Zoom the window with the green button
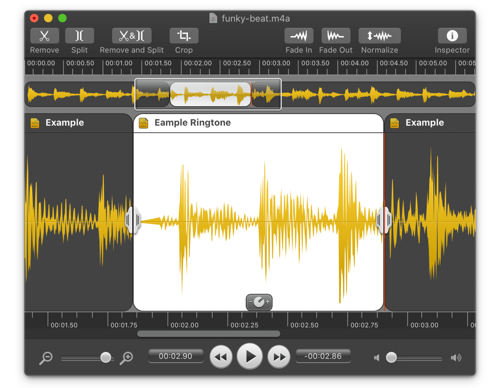Viewport: 499px width, 388px height. coord(62,18)
